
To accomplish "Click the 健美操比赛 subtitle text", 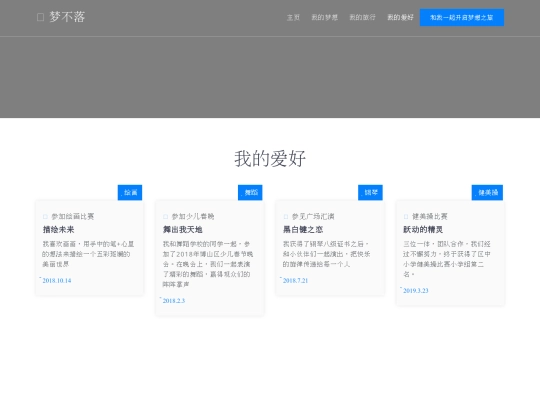I will pos(430,217).
